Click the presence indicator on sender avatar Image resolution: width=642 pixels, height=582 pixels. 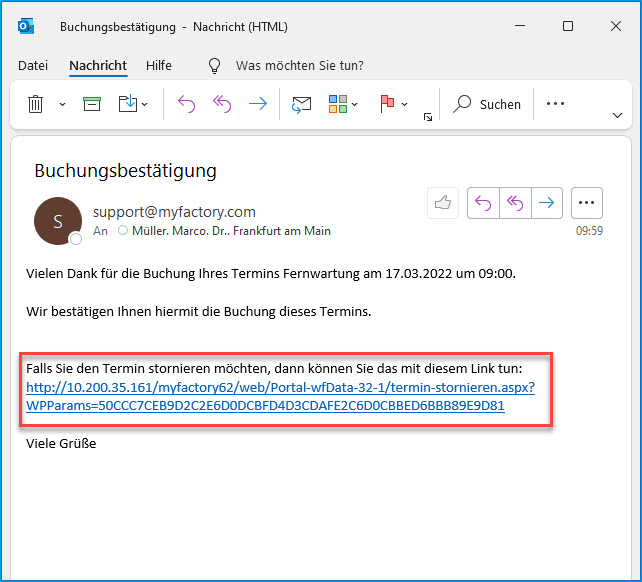(75, 239)
